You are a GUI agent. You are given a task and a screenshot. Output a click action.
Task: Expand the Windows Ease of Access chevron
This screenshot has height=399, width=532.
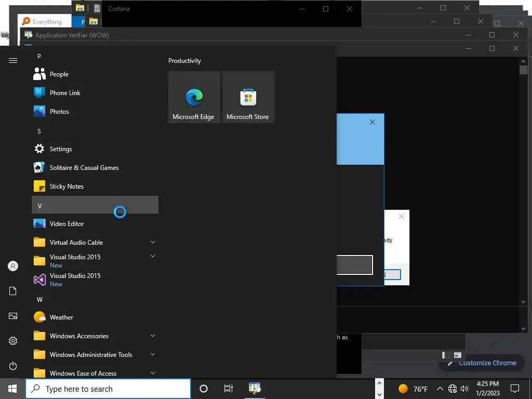[x=153, y=373]
